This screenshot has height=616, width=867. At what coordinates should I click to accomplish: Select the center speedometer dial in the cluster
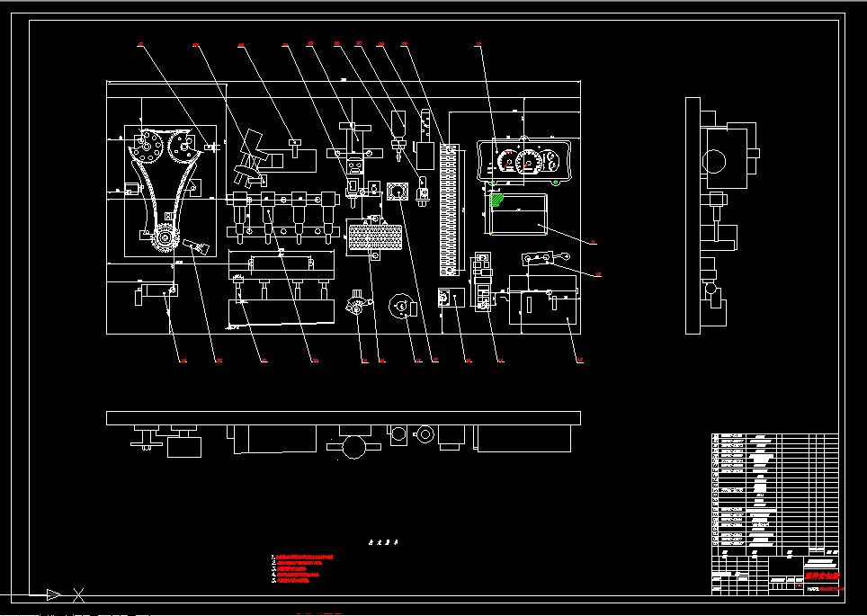[529, 162]
